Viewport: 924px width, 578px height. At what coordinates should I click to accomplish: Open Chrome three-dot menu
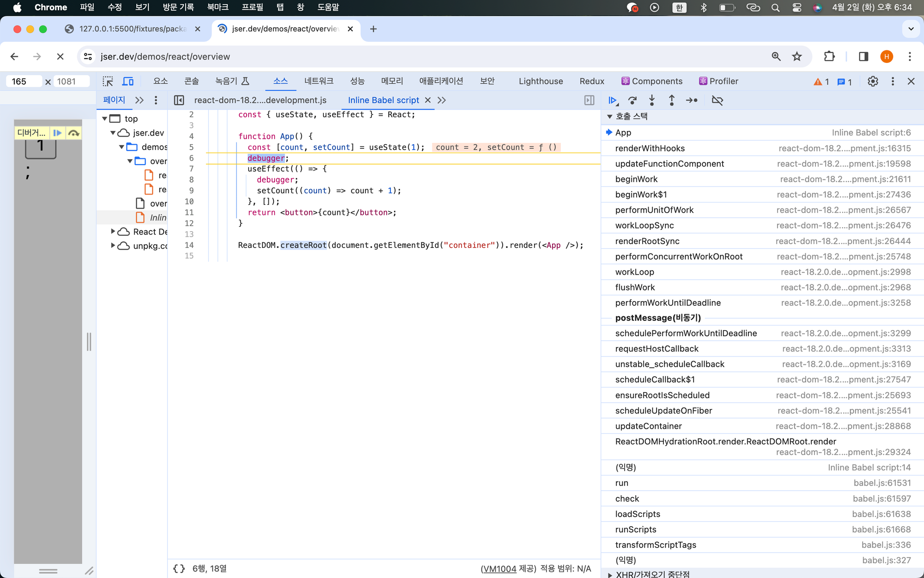coord(910,56)
